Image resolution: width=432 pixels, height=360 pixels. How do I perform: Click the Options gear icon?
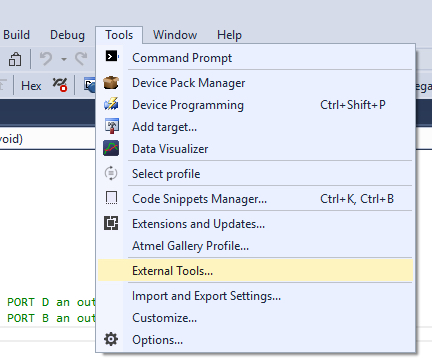[x=111, y=339]
